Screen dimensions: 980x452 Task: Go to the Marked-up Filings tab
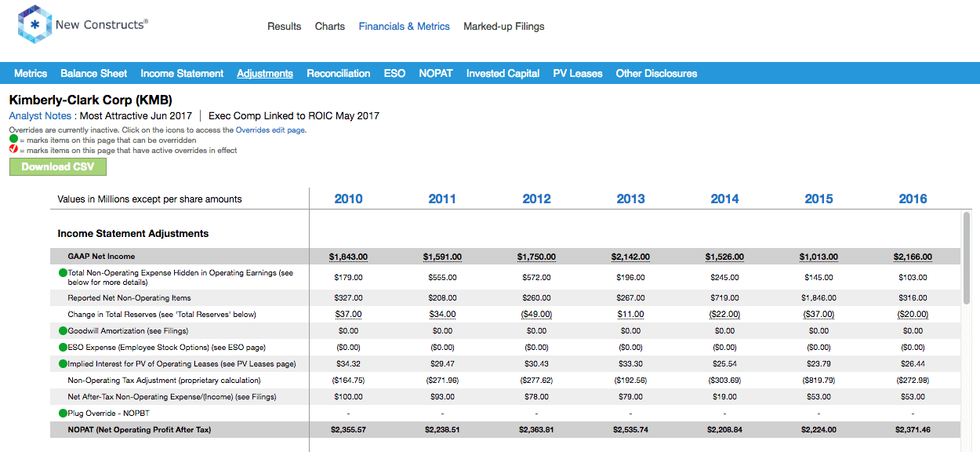click(504, 27)
